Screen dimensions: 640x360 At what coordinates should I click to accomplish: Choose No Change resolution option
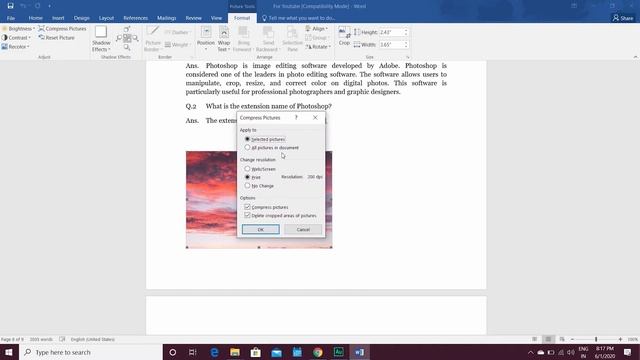pos(247,186)
